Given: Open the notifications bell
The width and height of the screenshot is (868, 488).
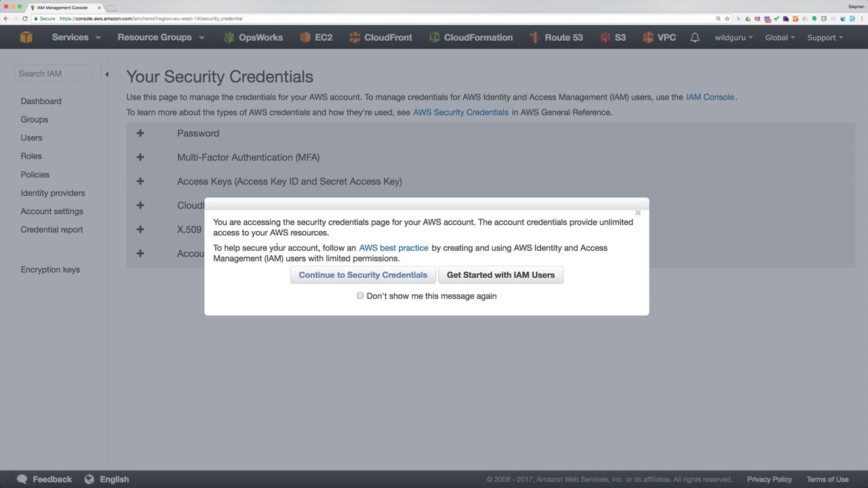Looking at the screenshot, I should [695, 37].
